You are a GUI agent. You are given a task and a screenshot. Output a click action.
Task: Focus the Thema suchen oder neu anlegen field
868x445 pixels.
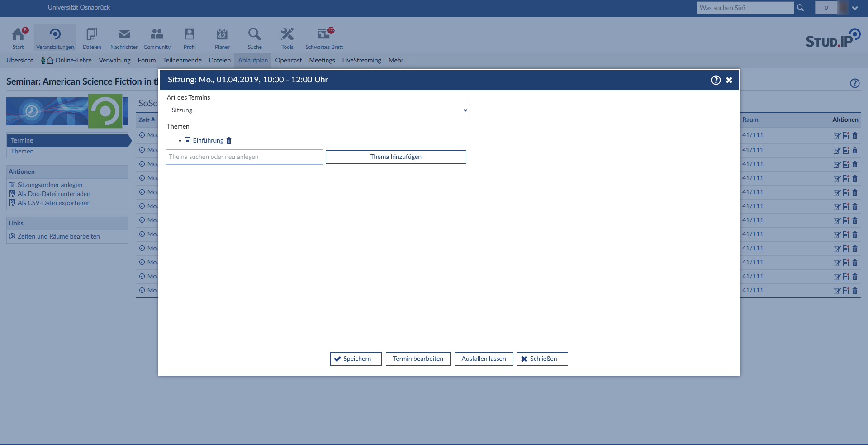coord(244,157)
